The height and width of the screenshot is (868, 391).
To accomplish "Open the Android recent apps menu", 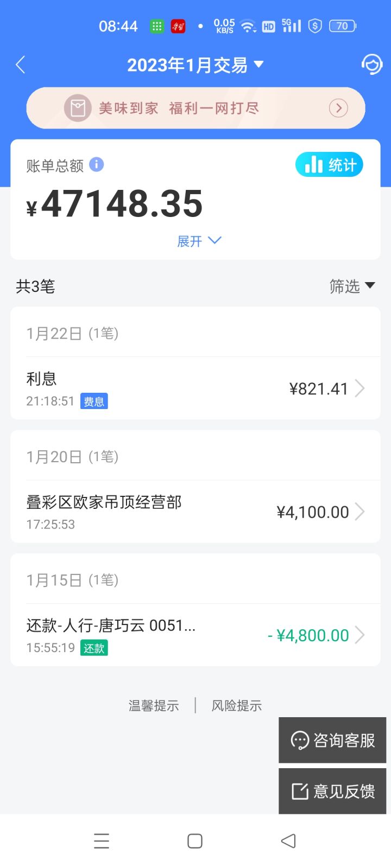I will 102,841.
